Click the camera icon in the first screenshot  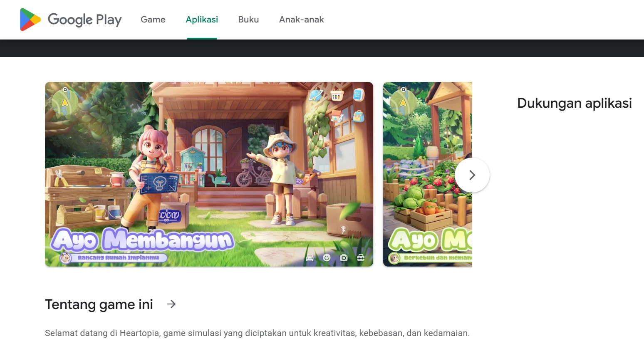[x=344, y=258]
